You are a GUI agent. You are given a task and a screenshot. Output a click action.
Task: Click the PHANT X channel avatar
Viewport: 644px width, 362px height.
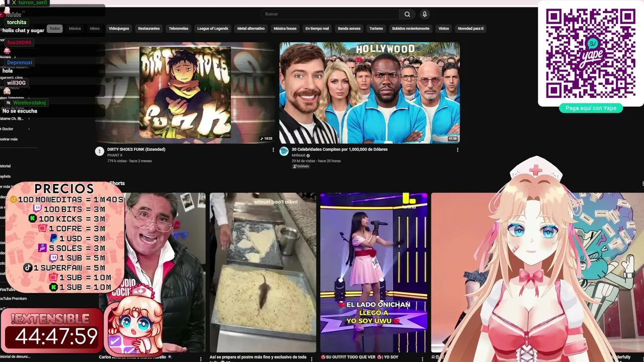click(100, 151)
